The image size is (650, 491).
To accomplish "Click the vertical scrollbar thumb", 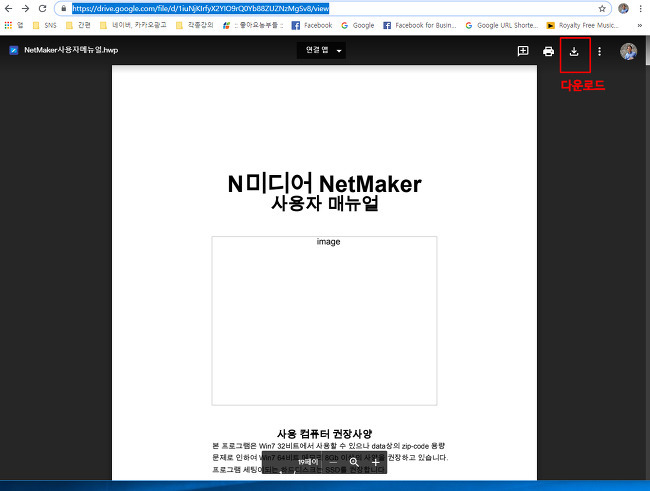I will tap(648, 51).
